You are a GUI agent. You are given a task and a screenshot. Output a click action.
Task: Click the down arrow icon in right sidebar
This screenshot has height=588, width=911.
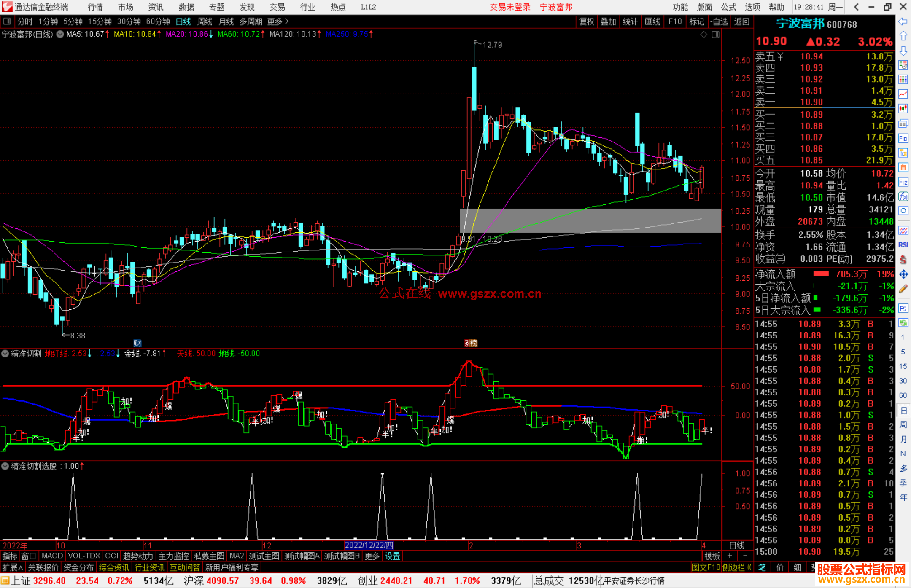[x=903, y=51]
